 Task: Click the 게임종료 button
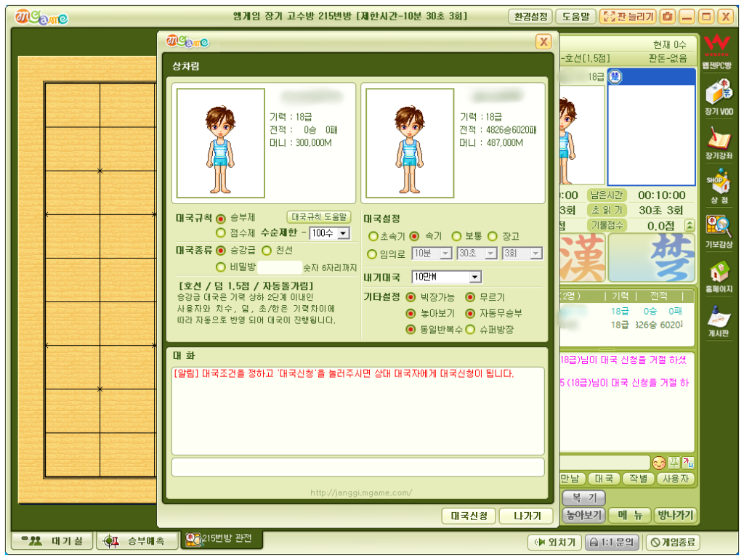673,543
